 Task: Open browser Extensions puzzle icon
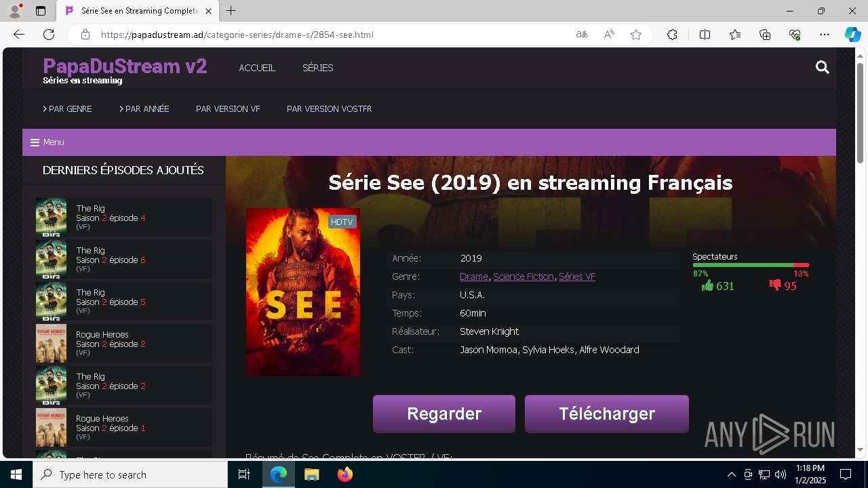pos(672,35)
